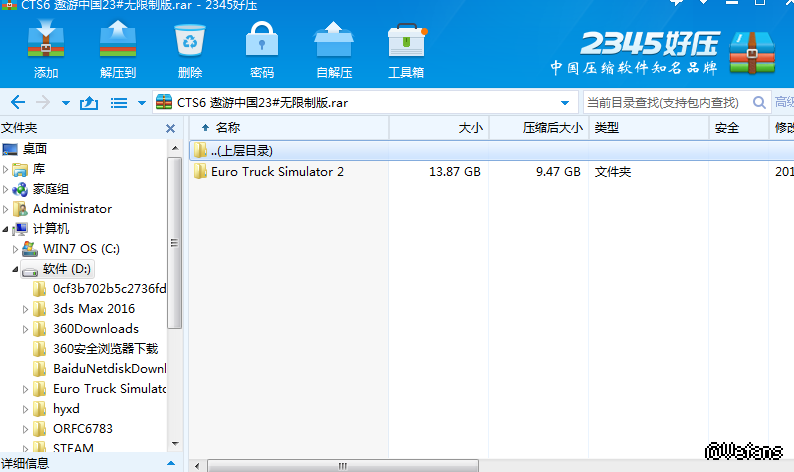Close the 文件夹 folder panel
Viewport: 794px width, 472px height.
click(171, 129)
